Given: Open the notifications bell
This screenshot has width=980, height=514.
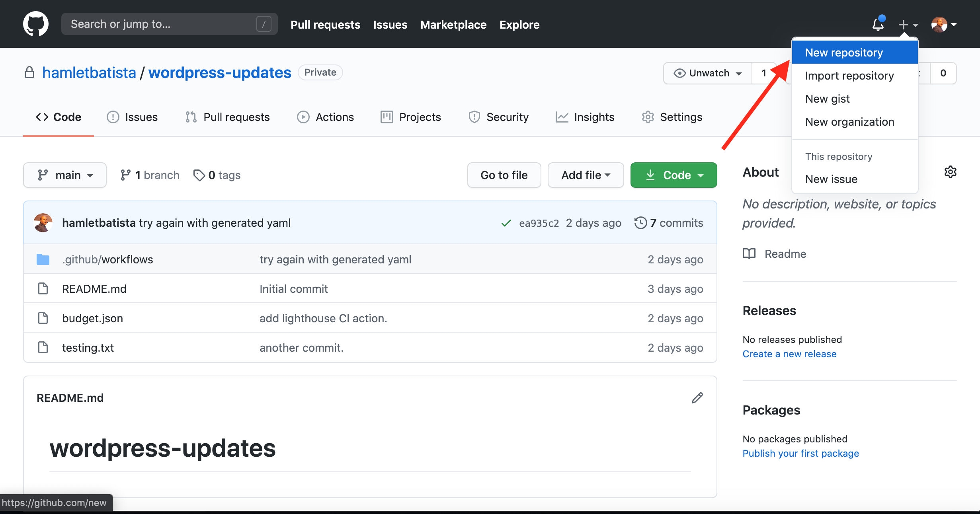Looking at the screenshot, I should coord(878,24).
